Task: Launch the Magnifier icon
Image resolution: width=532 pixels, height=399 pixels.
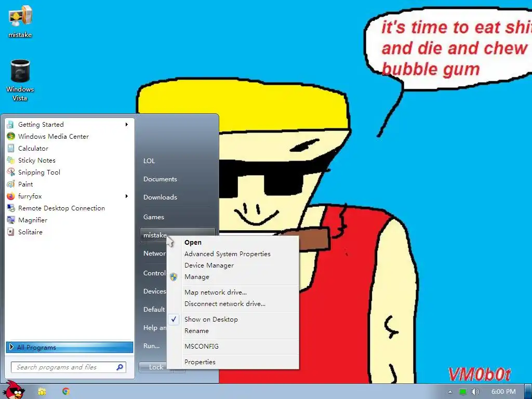Action: [11, 220]
